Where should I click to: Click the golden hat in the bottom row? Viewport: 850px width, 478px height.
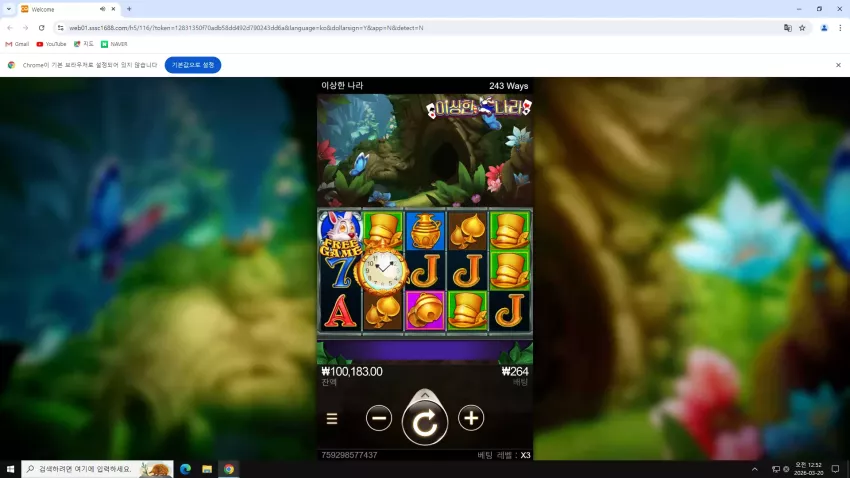467,311
